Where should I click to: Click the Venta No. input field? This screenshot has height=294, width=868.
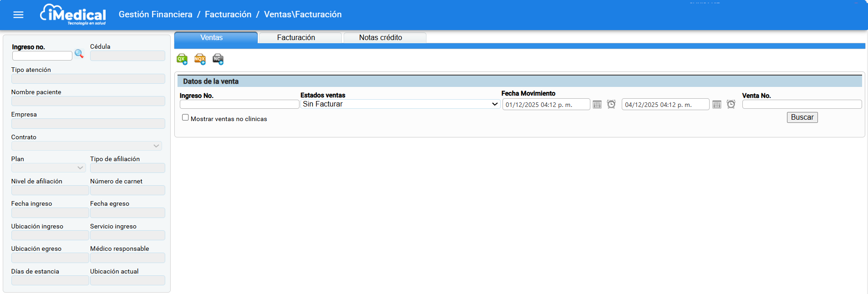pyautogui.click(x=802, y=104)
